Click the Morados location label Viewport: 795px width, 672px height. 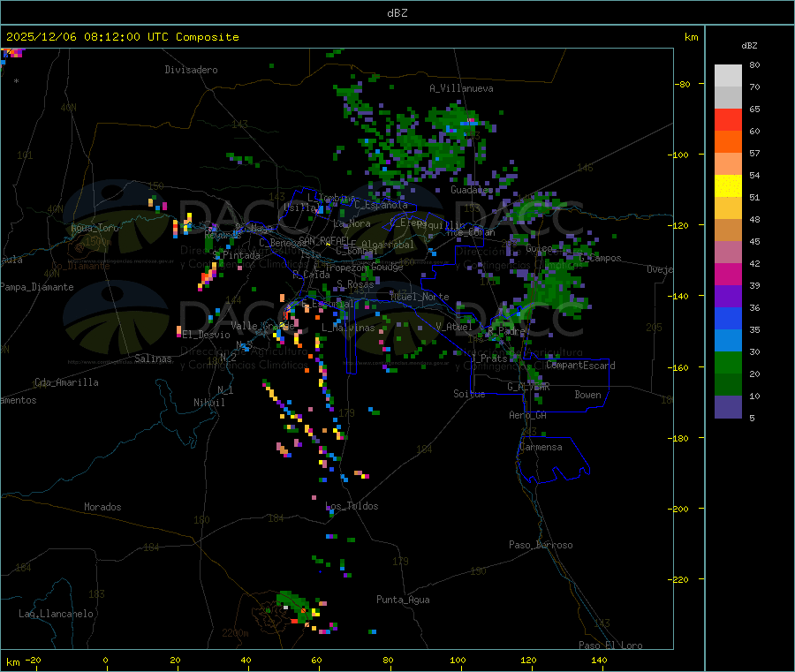click(x=102, y=507)
